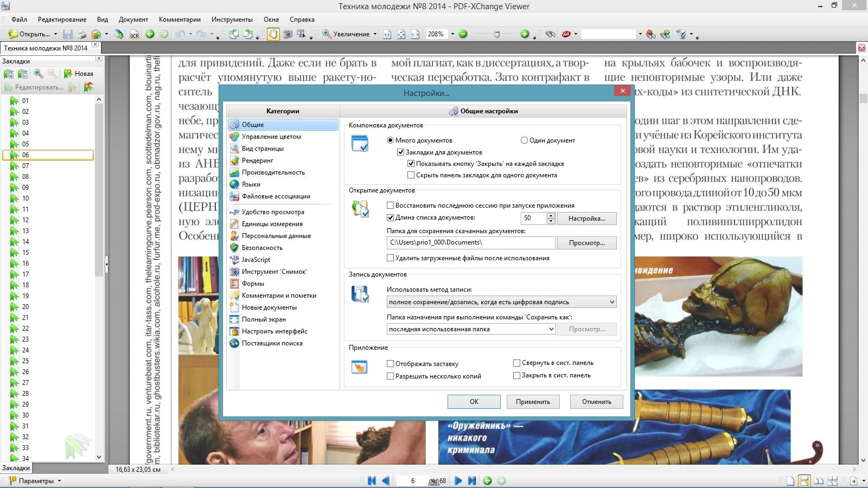This screenshot has height=488, width=868.
Task: Click the Continuous page layout icon
Action: tap(804, 480)
